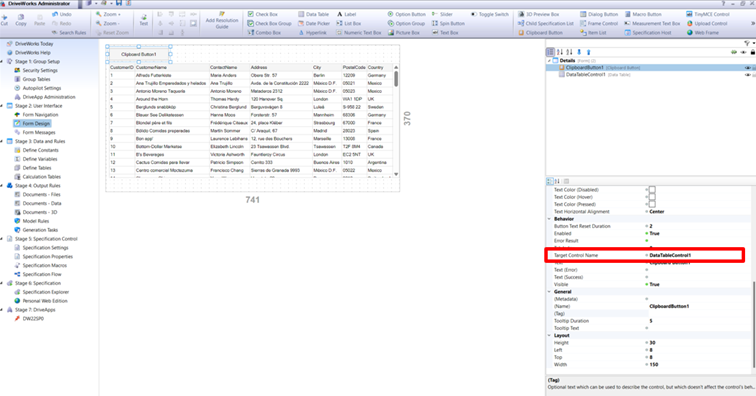Insert a Check Box Group control
The image size is (756, 396).
pyautogui.click(x=270, y=23)
